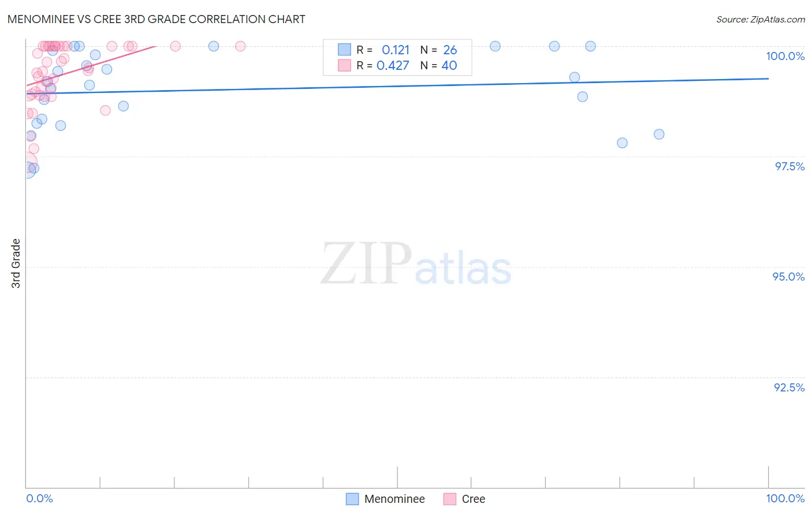This screenshot has height=515, width=812.
Task: Click the pink Cree legend swatch at bottom
Action: tap(450, 499)
